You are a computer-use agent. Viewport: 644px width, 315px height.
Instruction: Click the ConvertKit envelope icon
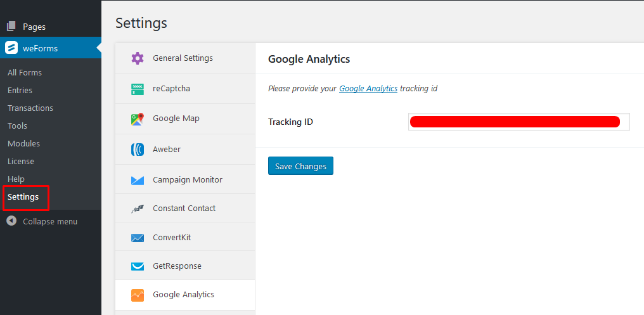point(138,238)
